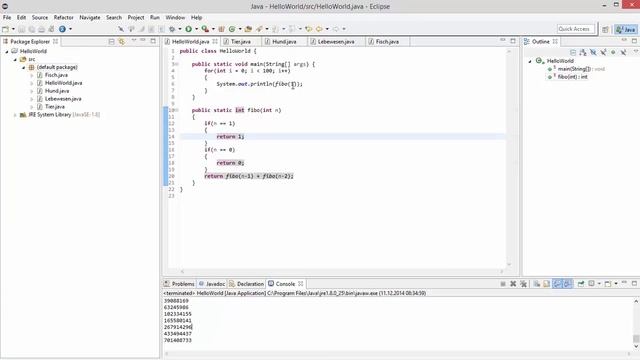Toggle Link with Editor in Package Explorer

pos(122,42)
